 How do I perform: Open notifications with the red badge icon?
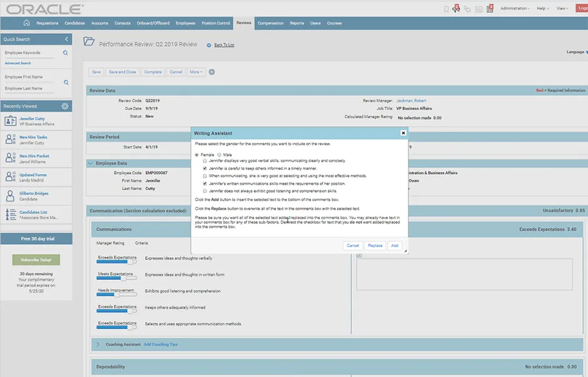click(456, 8)
